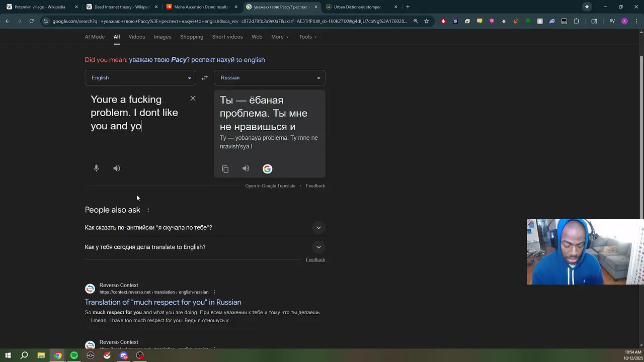The height and width of the screenshot is (362, 644).
Task: Switch to Short videos results
Action: point(227,37)
